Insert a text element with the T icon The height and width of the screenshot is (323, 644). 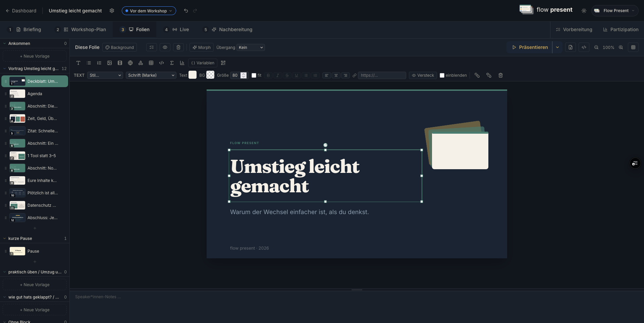click(78, 63)
